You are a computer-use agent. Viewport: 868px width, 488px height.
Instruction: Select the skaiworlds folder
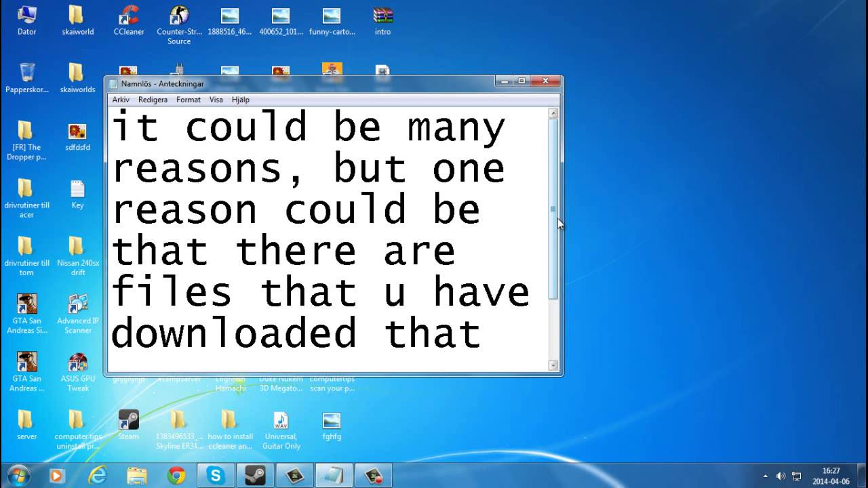[x=77, y=78]
